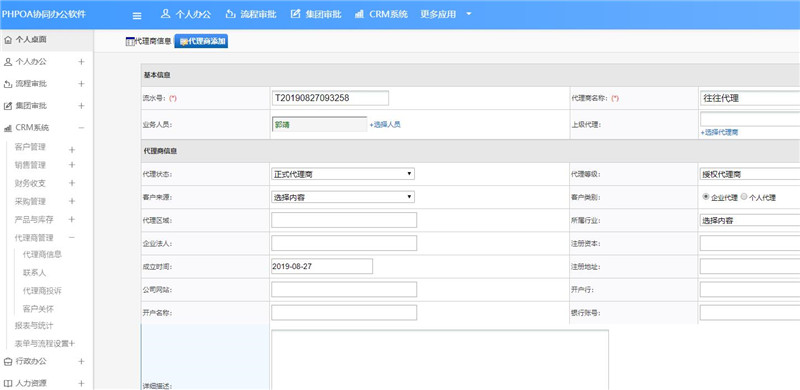Click the 业务人员 field showing 郭靖
800x390 pixels.
click(319, 125)
